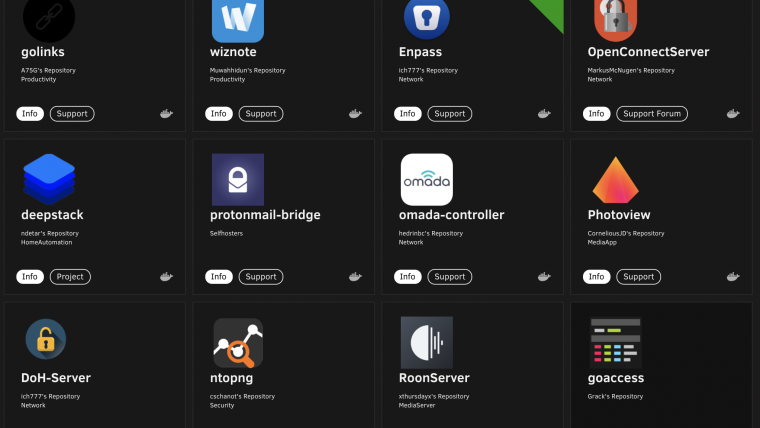Open Support for Enpass
This screenshot has height=428, width=760.
[x=450, y=114]
